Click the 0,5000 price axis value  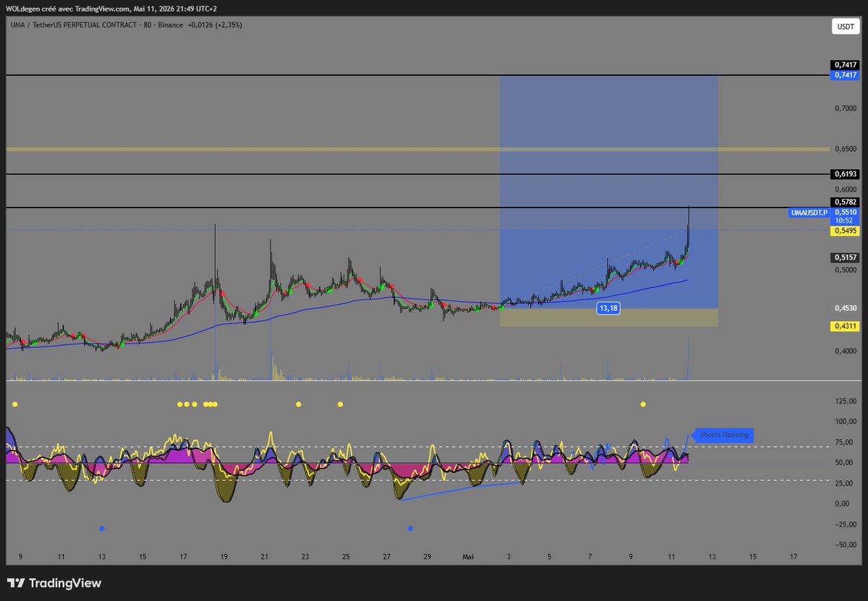pyautogui.click(x=846, y=270)
